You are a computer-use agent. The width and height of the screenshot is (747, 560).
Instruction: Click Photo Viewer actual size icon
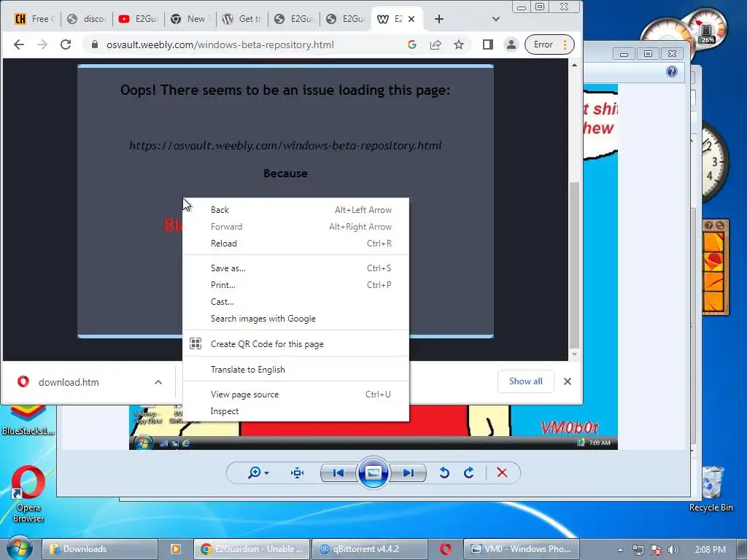[298, 472]
